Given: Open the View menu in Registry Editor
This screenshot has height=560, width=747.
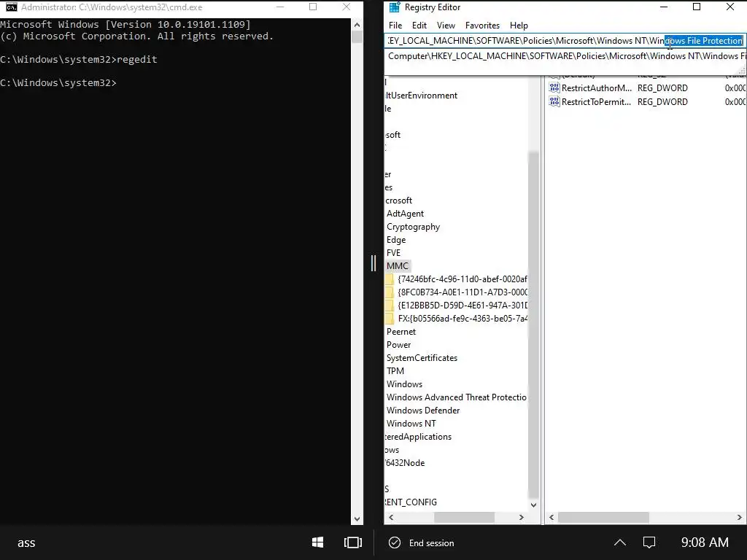Looking at the screenshot, I should click(x=446, y=26).
